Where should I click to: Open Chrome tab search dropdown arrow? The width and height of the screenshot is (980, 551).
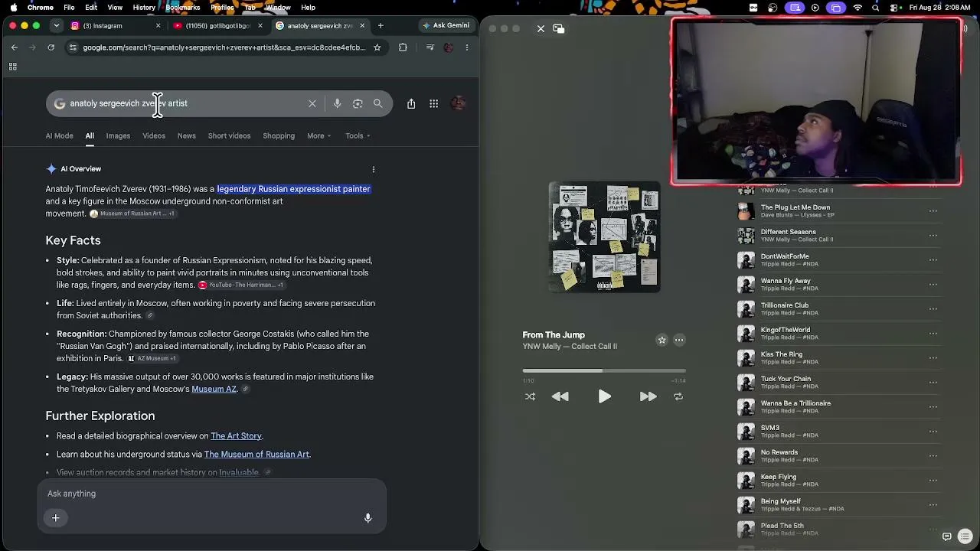(x=56, y=25)
